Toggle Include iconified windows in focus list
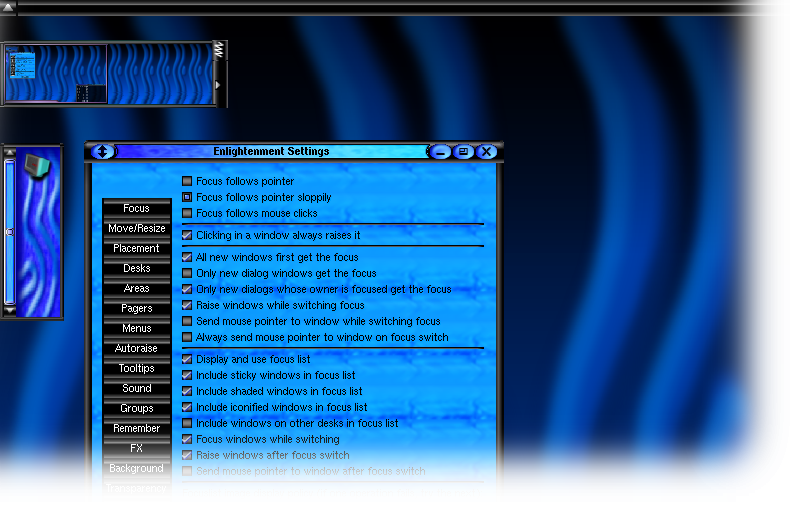The image size is (800, 525). tap(187, 407)
